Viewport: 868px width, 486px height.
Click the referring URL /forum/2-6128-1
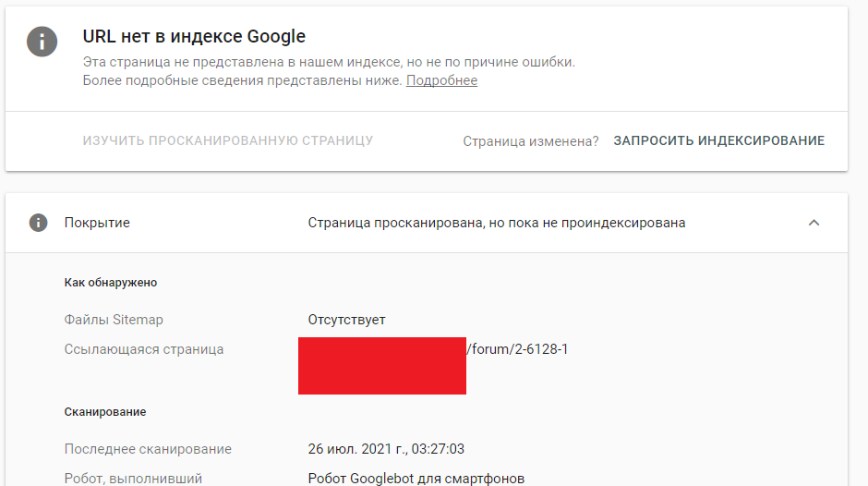tap(517, 349)
